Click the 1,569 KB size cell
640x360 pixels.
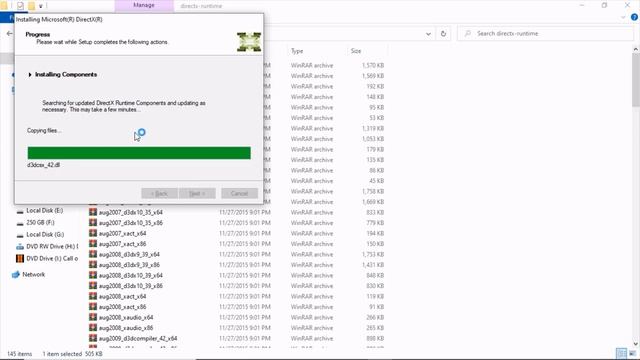[x=373, y=76]
